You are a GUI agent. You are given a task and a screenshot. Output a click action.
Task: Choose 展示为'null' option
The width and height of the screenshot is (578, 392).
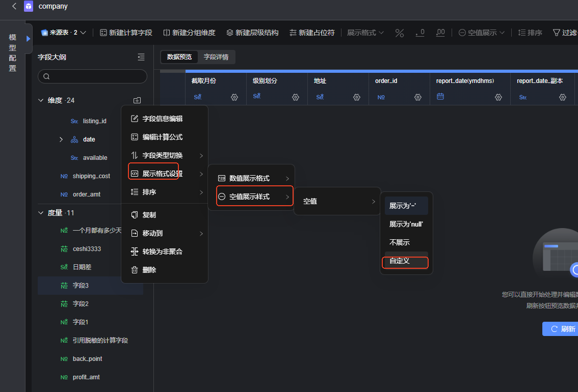coord(406,224)
